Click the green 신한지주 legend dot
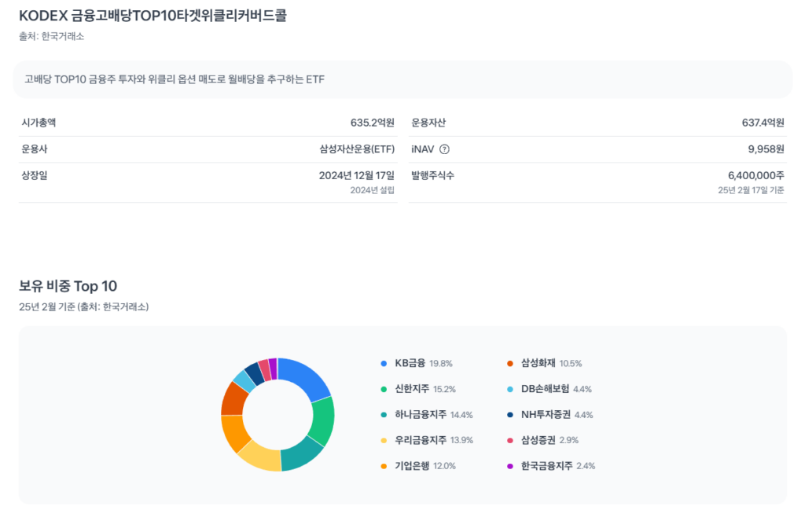The height and width of the screenshot is (532, 805). coord(384,390)
